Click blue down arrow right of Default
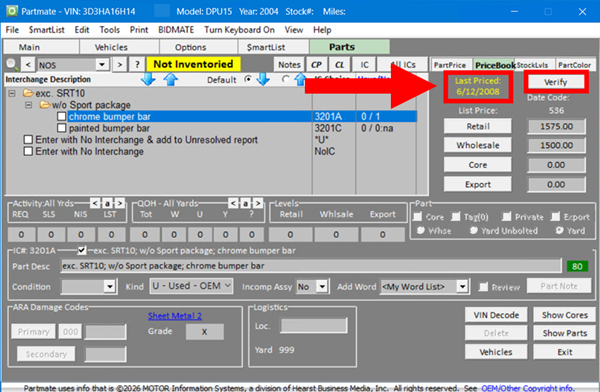Viewport: 600px width, 392px height. (x=263, y=79)
